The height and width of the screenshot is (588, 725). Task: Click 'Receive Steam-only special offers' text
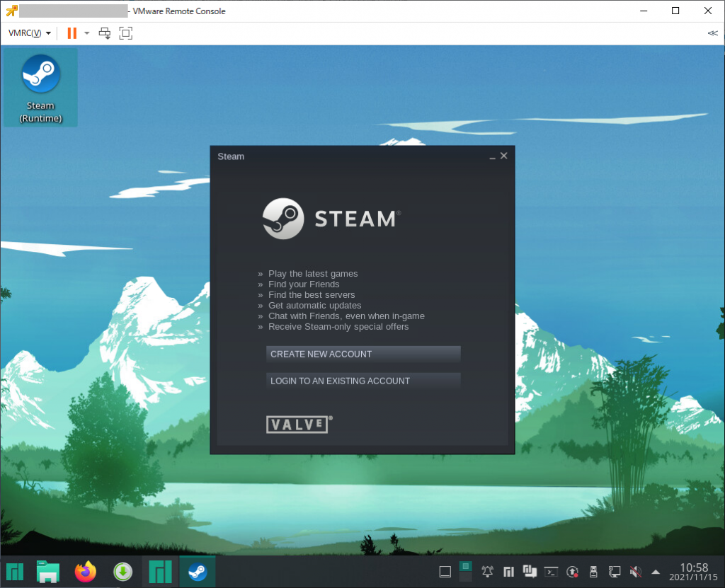(338, 327)
